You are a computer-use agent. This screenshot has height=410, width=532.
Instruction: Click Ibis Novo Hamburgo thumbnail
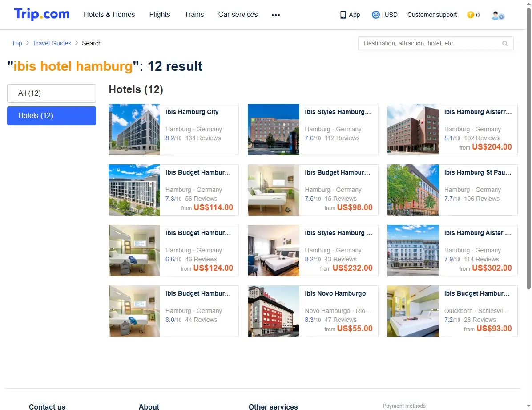pyautogui.click(x=274, y=311)
